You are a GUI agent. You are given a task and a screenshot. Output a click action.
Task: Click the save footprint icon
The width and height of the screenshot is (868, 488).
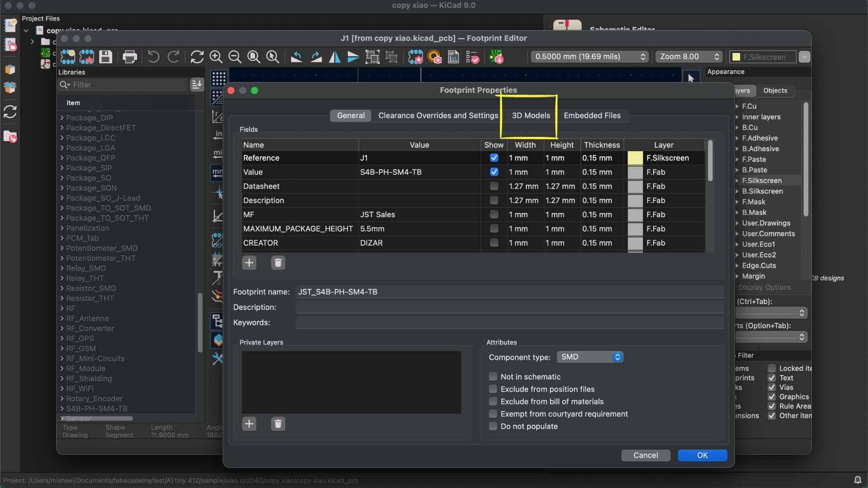coord(105,57)
